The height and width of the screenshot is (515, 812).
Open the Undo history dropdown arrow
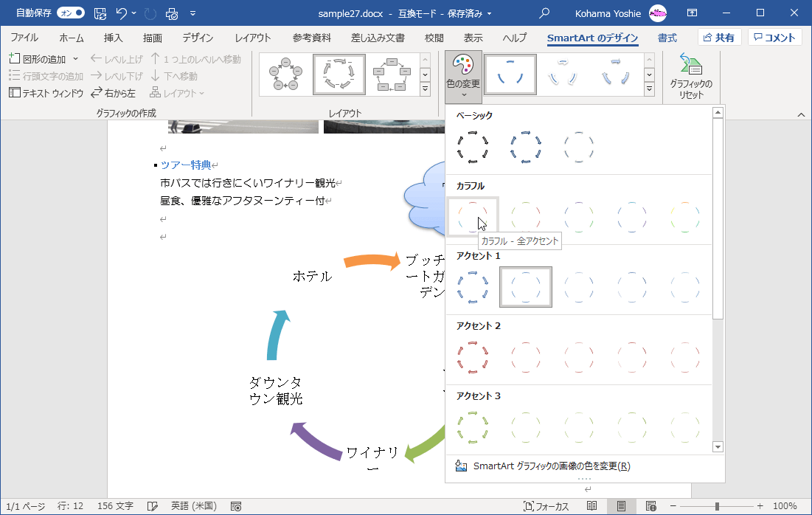coord(134,13)
